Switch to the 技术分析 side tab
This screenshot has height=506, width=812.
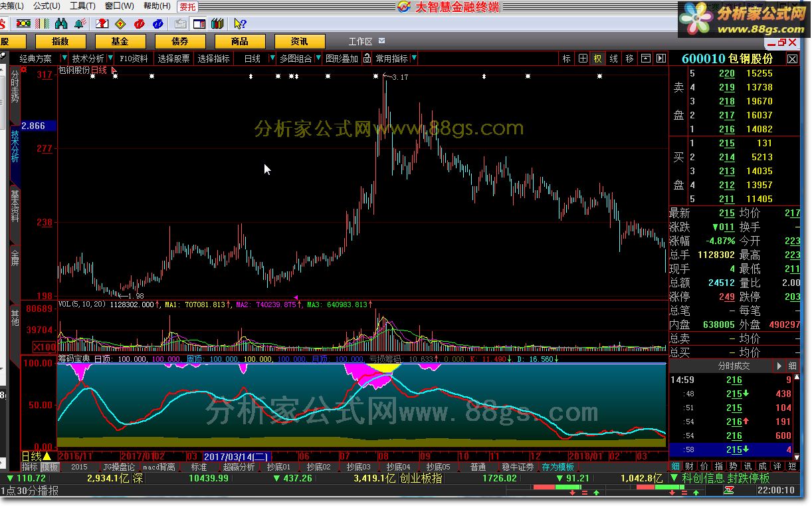pos(15,146)
